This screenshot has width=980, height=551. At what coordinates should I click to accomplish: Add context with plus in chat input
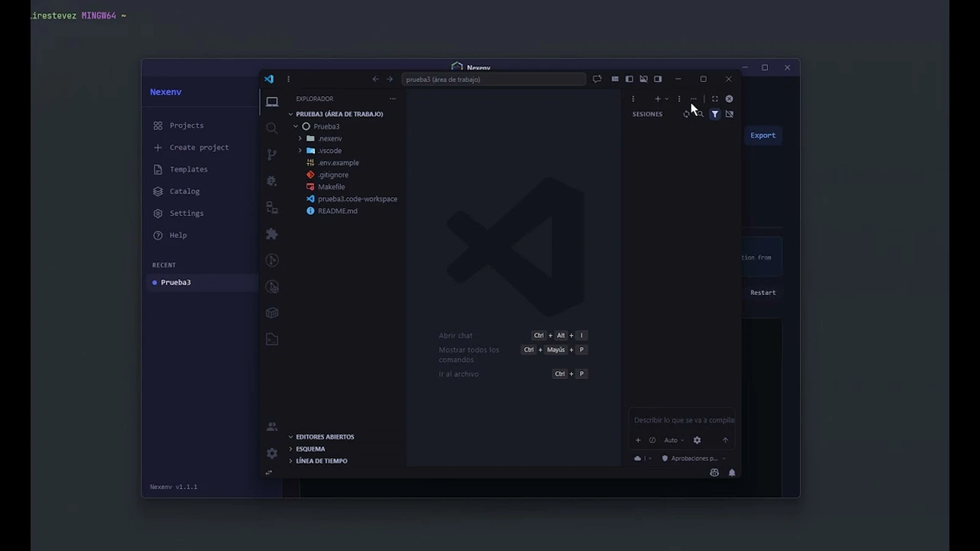click(x=638, y=440)
